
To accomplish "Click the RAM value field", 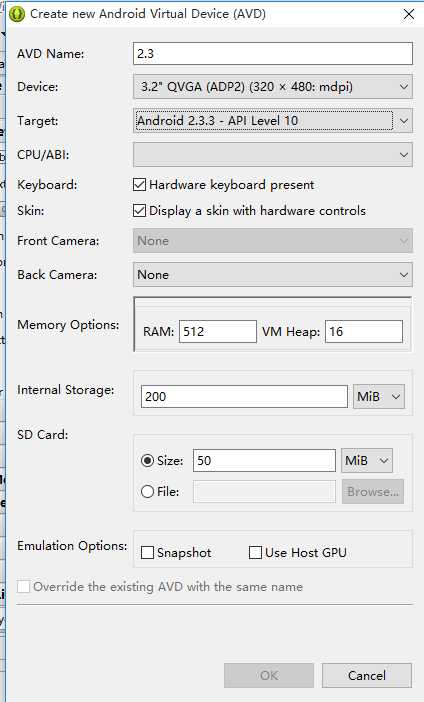I will 218,331.
